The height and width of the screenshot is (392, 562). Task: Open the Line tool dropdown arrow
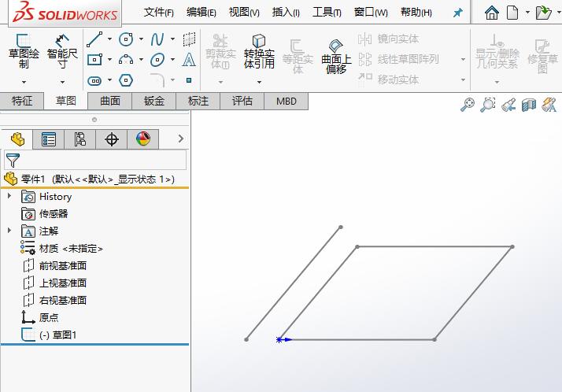109,39
